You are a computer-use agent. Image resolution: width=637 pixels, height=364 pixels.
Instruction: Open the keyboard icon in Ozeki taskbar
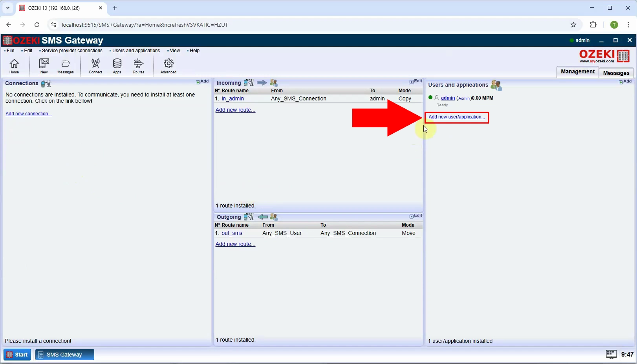[611, 355]
